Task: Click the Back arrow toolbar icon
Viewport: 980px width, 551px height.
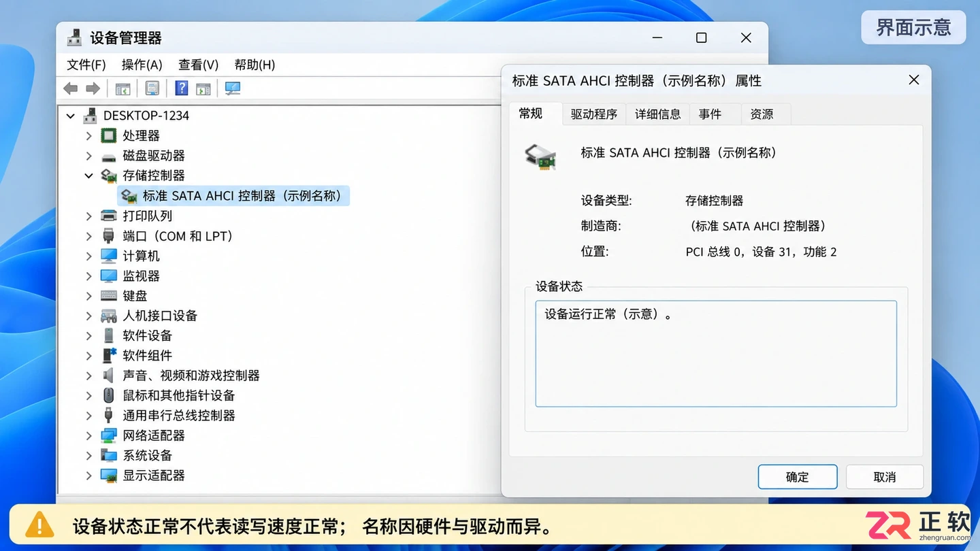Action: [70, 88]
